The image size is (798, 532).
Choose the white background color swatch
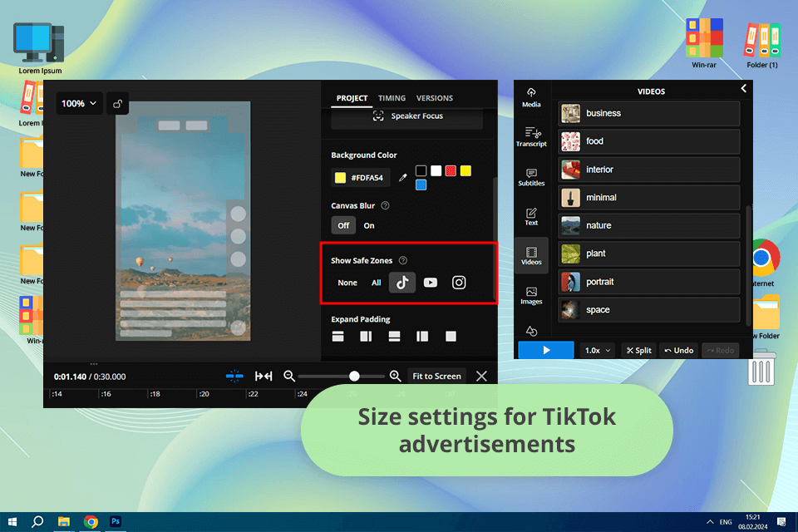[x=436, y=170]
